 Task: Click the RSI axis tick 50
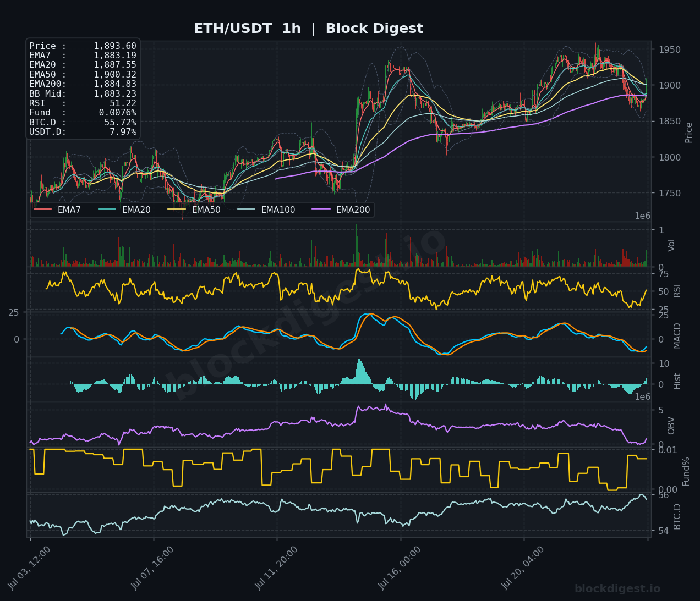pyautogui.click(x=663, y=292)
